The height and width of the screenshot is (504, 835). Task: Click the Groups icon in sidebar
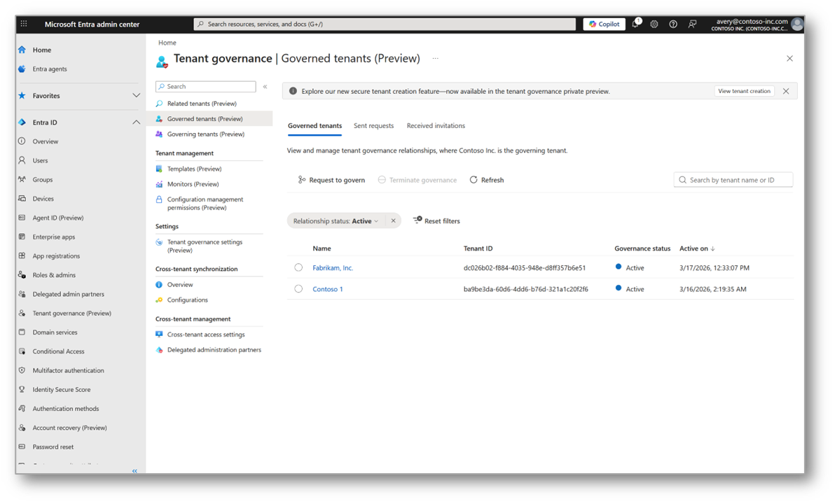point(22,179)
